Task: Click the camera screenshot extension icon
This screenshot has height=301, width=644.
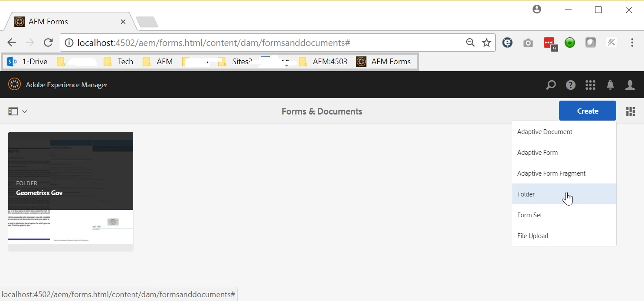Action: click(528, 43)
